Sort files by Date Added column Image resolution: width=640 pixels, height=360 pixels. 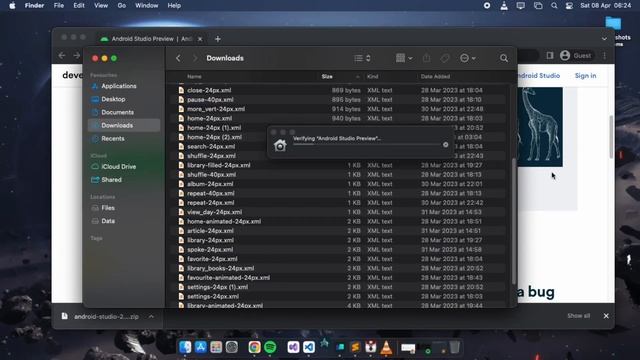[x=435, y=76]
